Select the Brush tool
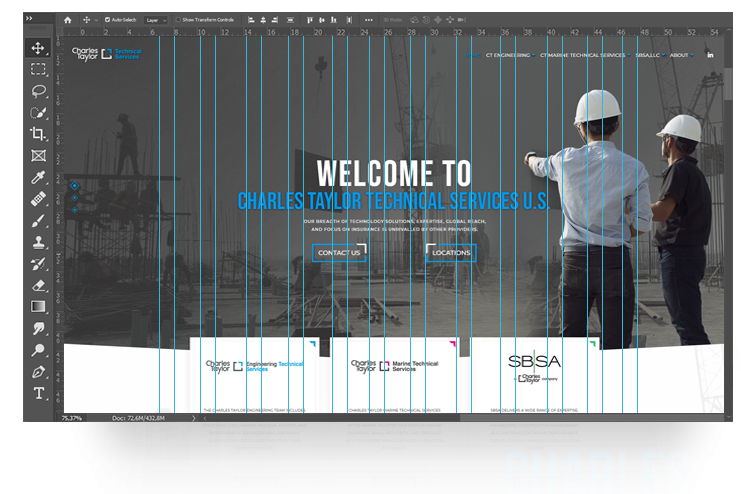 38,221
